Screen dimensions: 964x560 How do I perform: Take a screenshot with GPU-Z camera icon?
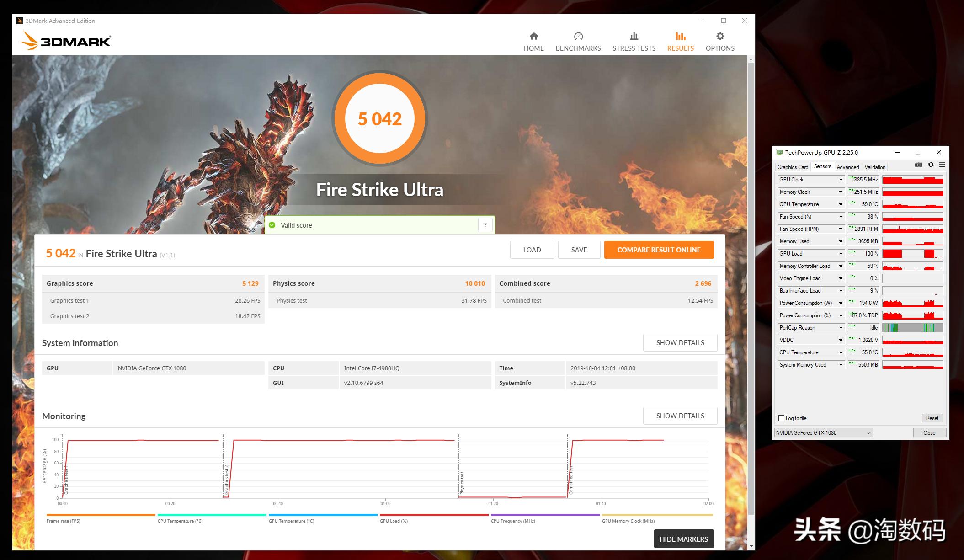pos(918,165)
